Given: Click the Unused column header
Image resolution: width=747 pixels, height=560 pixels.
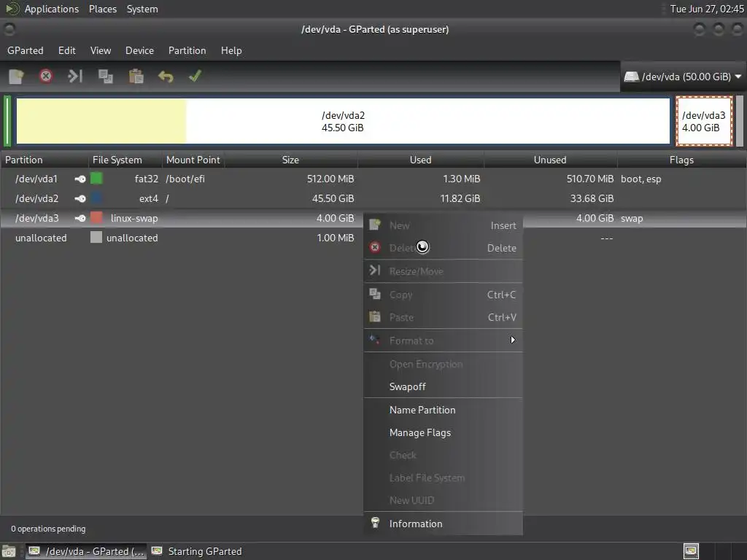Looking at the screenshot, I should click(x=550, y=160).
